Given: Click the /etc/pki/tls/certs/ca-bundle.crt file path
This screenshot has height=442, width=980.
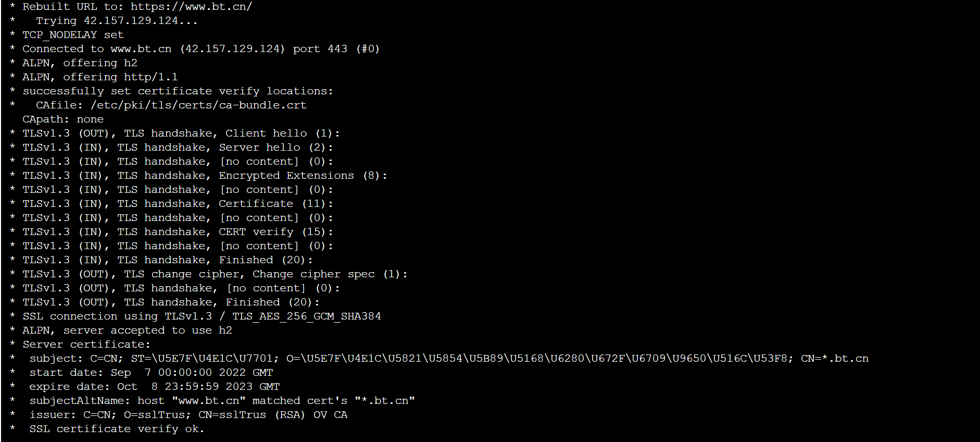Looking at the screenshot, I should (198, 105).
